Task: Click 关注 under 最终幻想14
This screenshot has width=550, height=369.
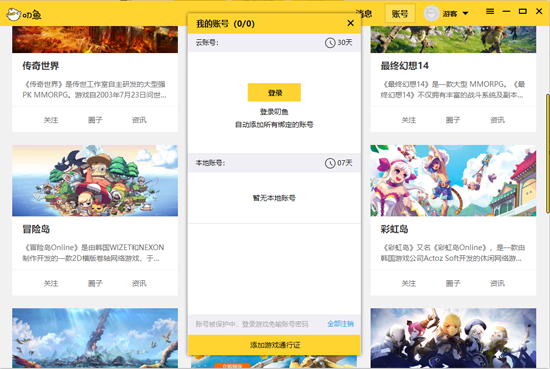Action: pyautogui.click(x=409, y=120)
